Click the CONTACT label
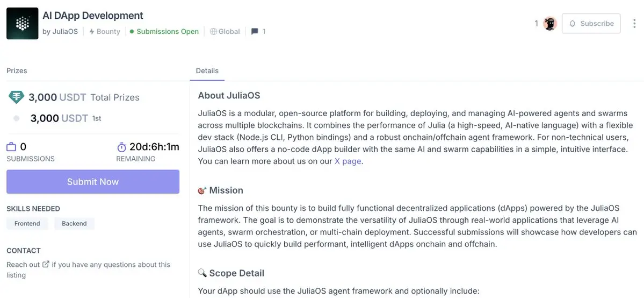The width and height of the screenshot is (644, 298). click(24, 251)
